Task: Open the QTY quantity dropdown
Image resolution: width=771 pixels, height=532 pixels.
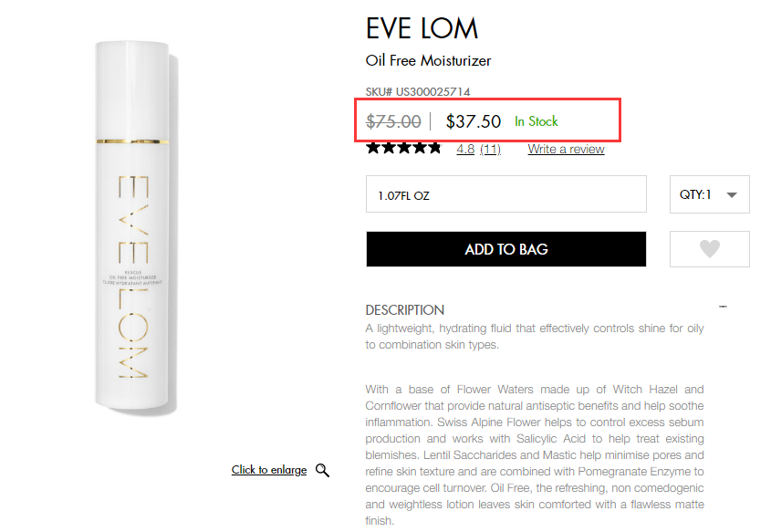Action: 709,194
